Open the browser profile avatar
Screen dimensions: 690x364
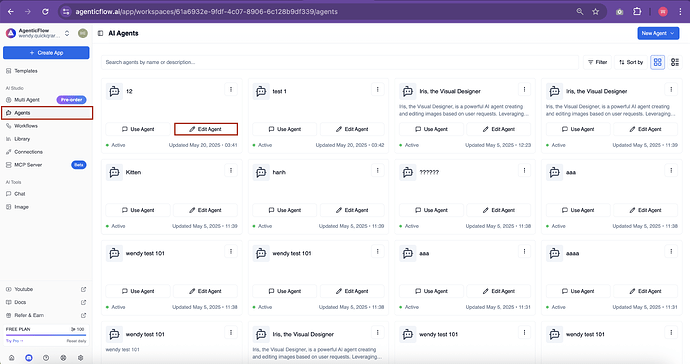click(x=663, y=12)
